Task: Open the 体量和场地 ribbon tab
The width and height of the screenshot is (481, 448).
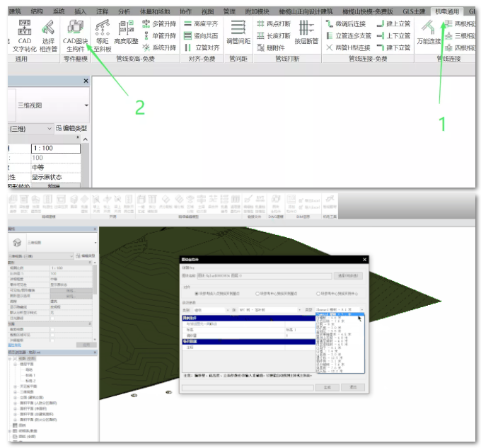Action: pos(155,11)
